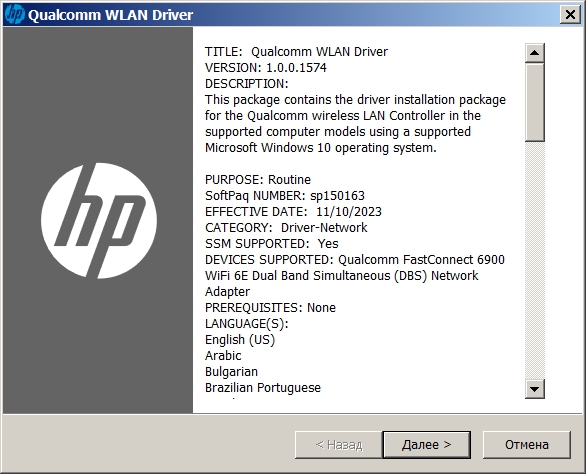Click 'EFFECTIVE DATE: 11/10/2023' line
The width and height of the screenshot is (586, 474).
pos(293,212)
